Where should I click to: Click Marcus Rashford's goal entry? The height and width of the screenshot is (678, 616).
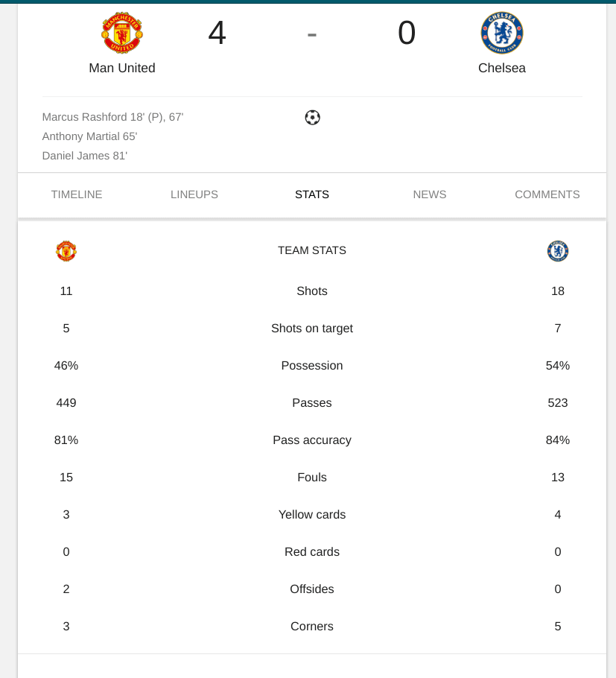click(x=112, y=117)
